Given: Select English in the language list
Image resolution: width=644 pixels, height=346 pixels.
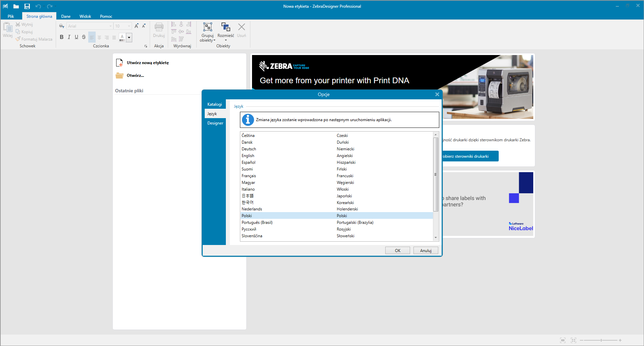Looking at the screenshot, I should coord(337,156).
